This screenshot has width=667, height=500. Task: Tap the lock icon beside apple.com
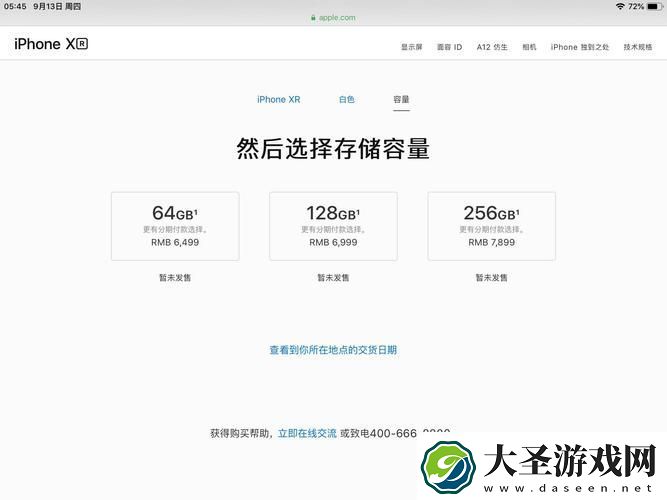313,18
